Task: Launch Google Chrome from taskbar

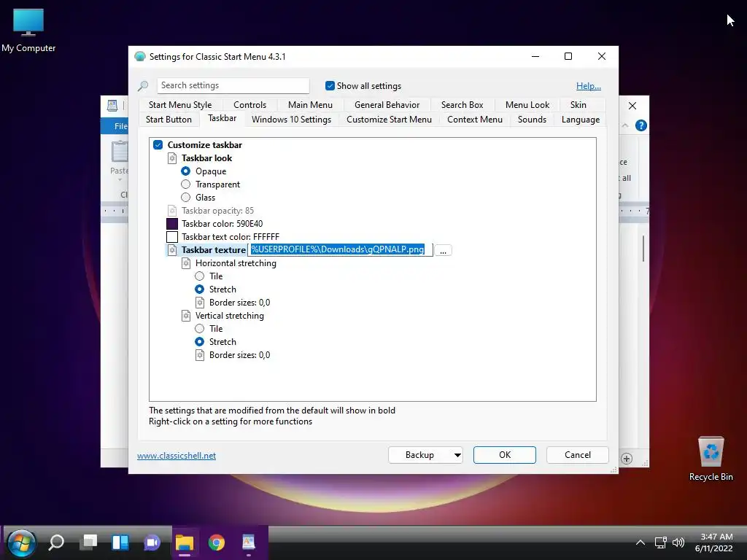Action: coord(216,542)
